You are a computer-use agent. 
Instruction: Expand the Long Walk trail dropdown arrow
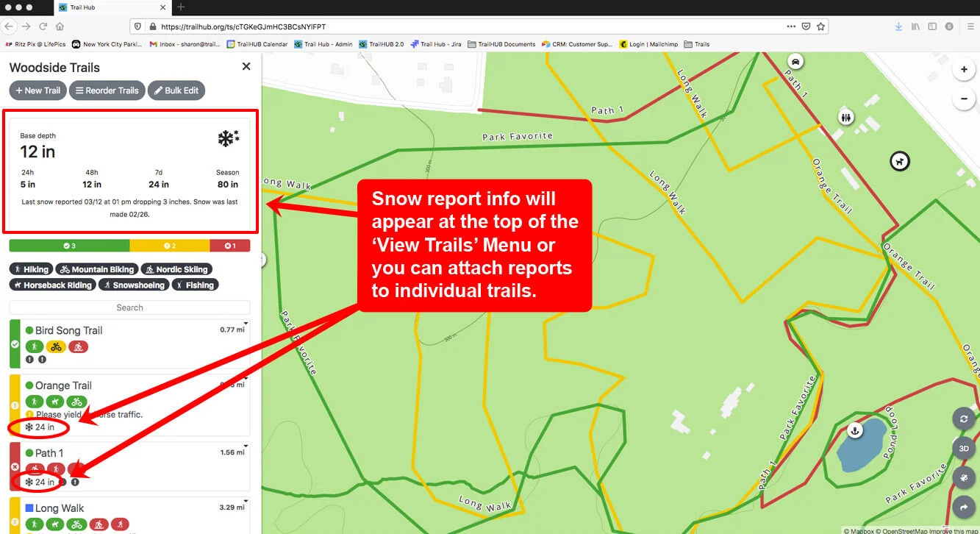[246, 502]
